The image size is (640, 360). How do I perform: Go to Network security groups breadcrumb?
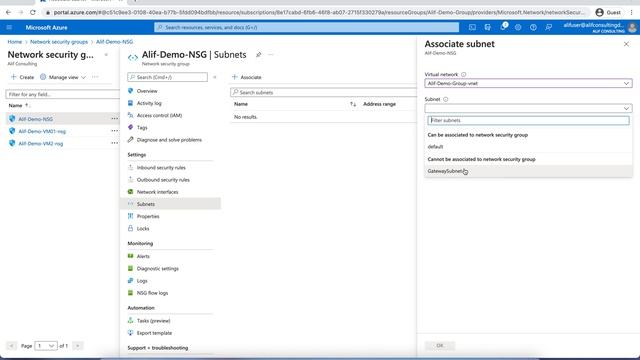tap(59, 42)
